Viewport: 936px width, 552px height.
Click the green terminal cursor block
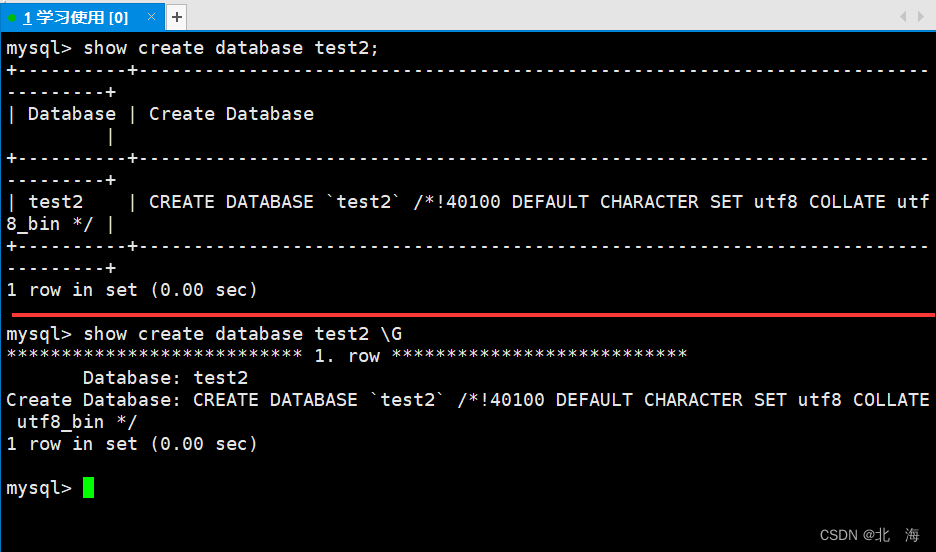tap(88, 488)
